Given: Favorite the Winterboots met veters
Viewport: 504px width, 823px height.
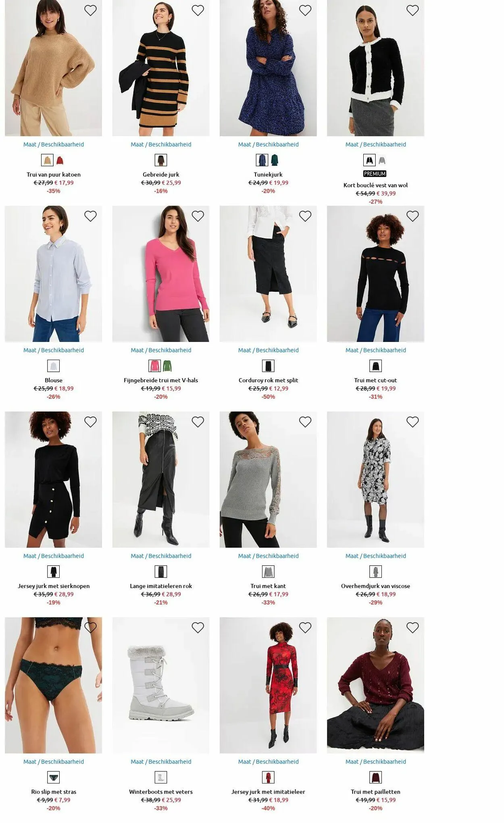Looking at the screenshot, I should point(198,627).
